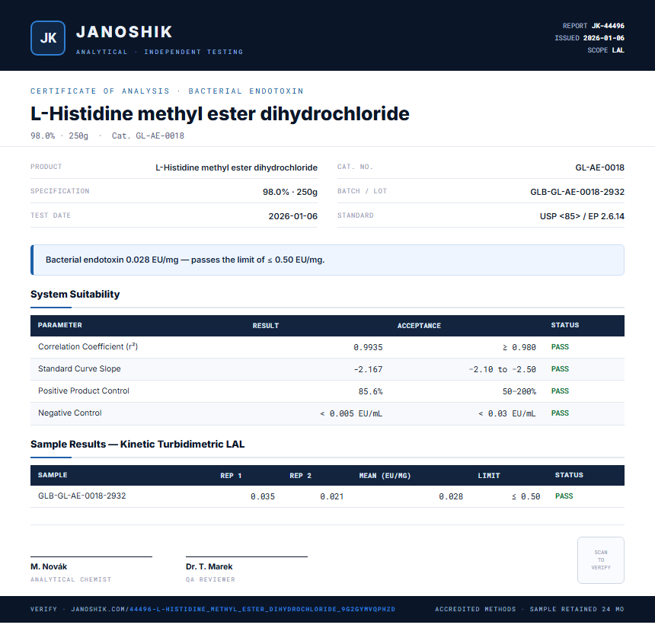This screenshot has width=655, height=644.
Task: Click the Negative Control result < 0.005 EU/mL
Action: 351,413
